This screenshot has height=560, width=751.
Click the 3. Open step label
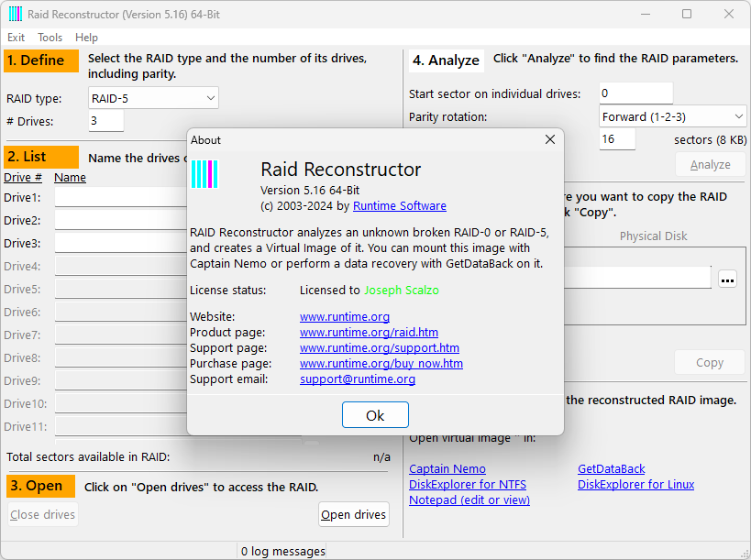(x=40, y=486)
